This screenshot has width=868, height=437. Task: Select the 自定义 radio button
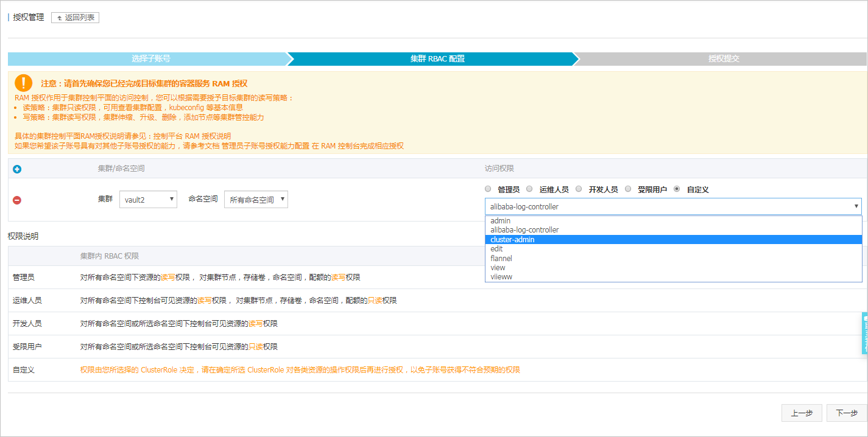point(677,189)
